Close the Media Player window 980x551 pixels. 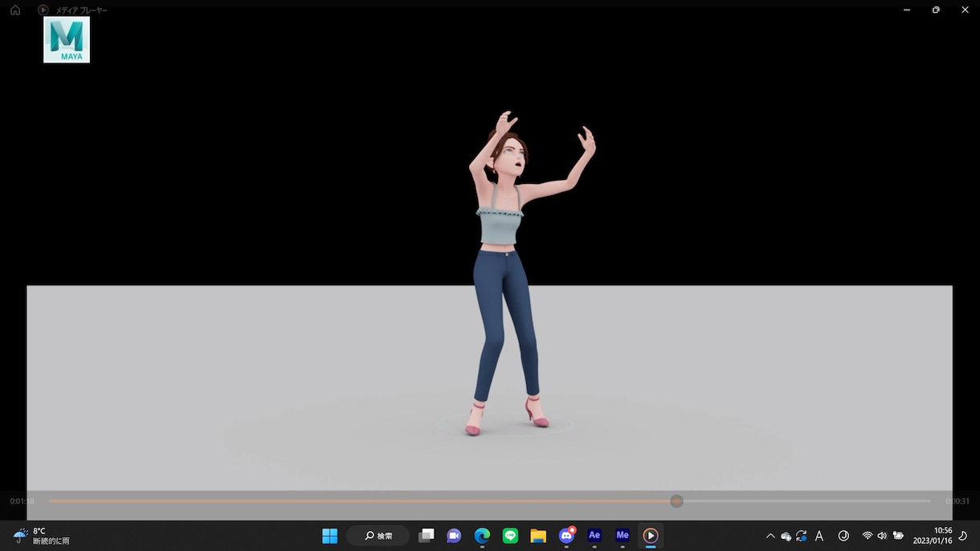click(x=965, y=10)
